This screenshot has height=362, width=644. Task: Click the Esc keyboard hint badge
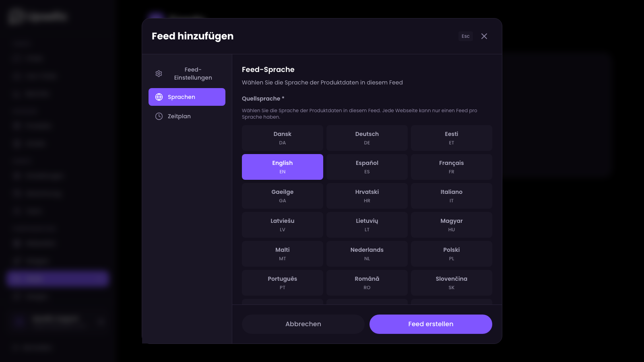click(x=465, y=36)
